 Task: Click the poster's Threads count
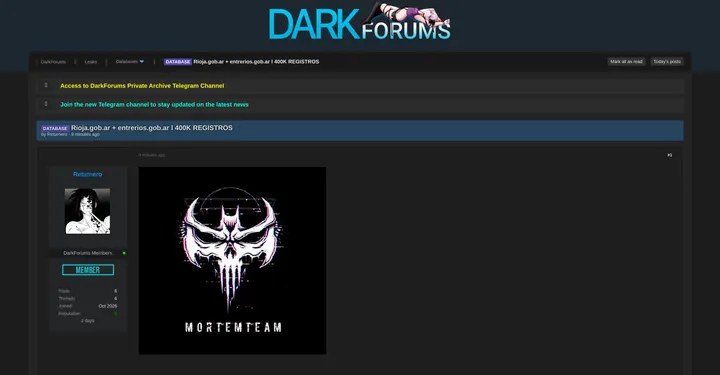tap(115, 298)
